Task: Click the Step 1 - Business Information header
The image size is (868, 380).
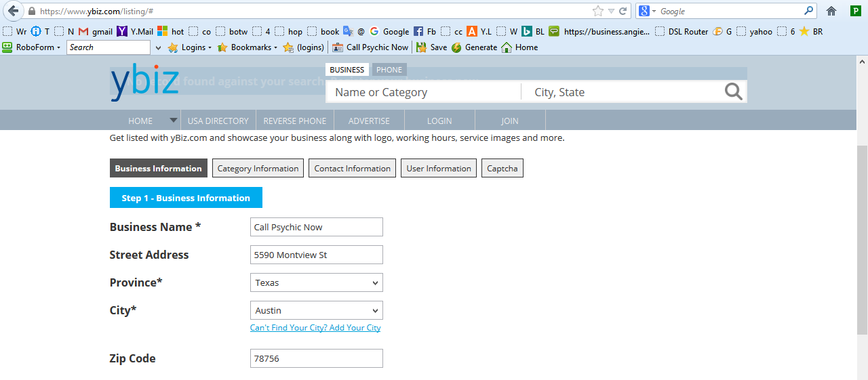Action: (x=186, y=198)
